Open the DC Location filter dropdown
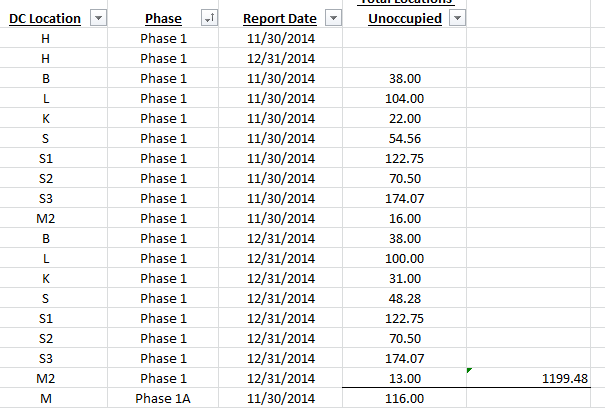Screen dimensions: 605x408 (x=98, y=19)
